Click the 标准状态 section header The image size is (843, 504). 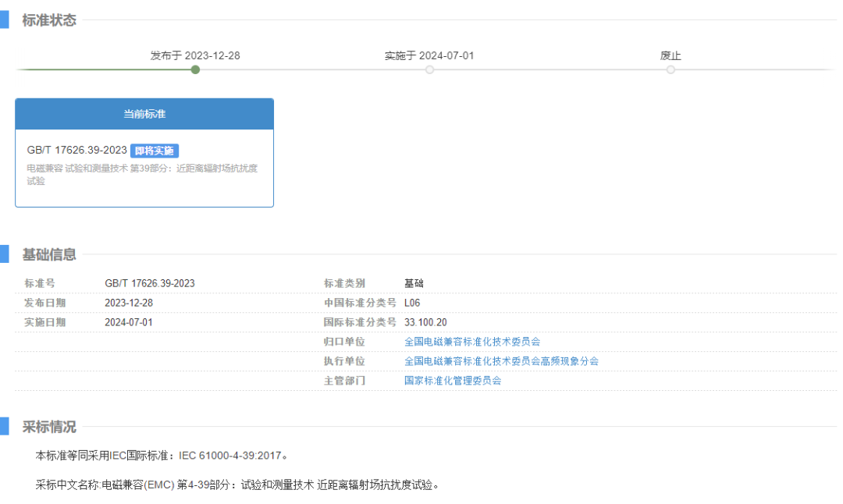48,20
